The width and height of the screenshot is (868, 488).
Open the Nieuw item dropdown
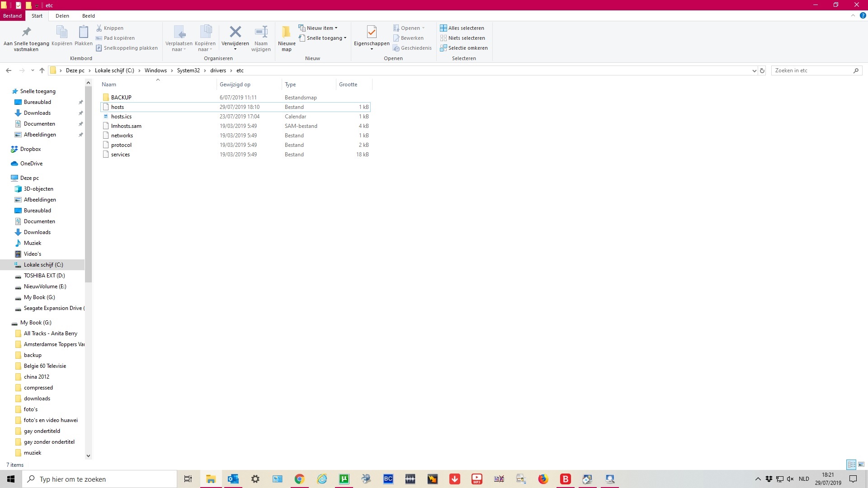tap(318, 28)
